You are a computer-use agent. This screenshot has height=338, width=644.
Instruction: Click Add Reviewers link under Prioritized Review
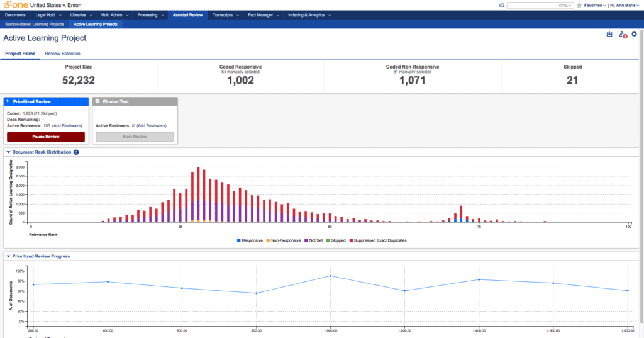pos(66,125)
